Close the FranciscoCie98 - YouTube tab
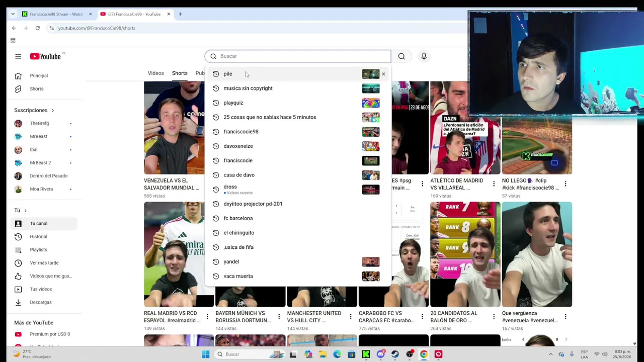 [x=169, y=14]
